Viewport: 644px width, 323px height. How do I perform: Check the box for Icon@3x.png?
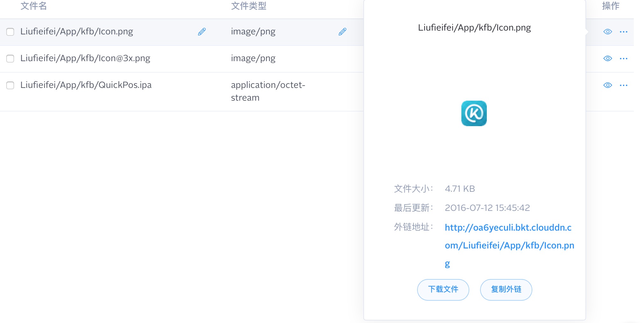coord(10,58)
